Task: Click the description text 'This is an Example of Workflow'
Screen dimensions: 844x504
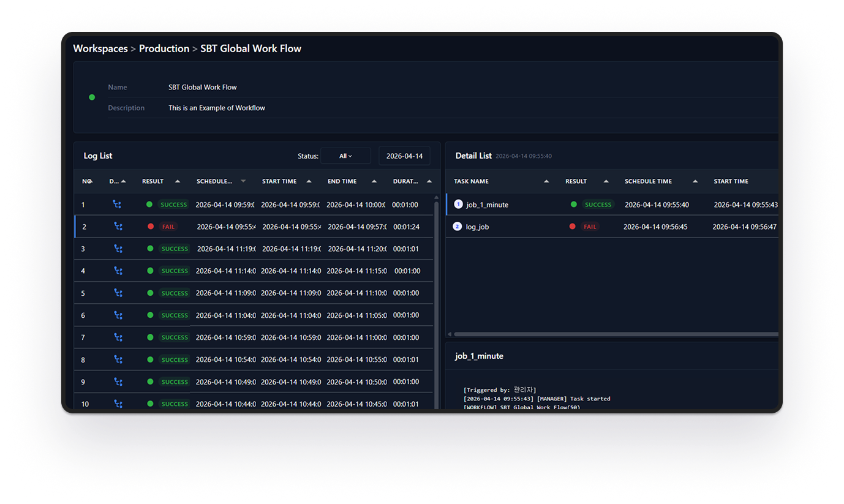Action: pyautogui.click(x=217, y=108)
